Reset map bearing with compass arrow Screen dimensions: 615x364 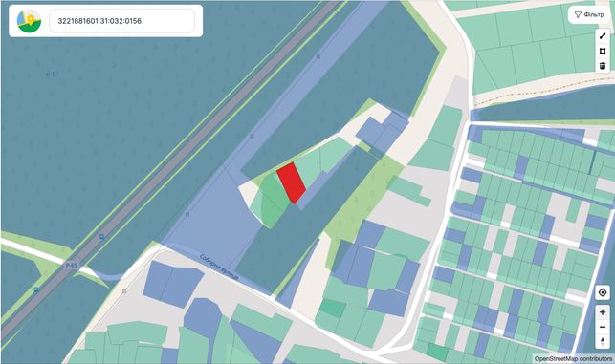pos(603,342)
